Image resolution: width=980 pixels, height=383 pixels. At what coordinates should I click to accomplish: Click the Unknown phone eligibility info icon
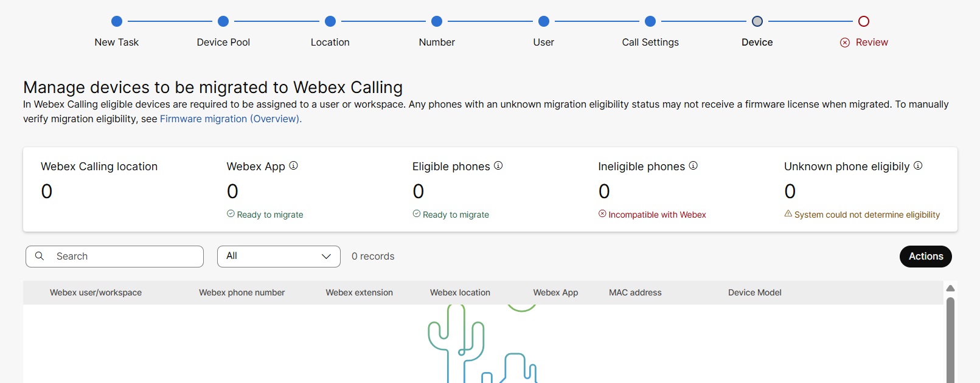(x=918, y=165)
